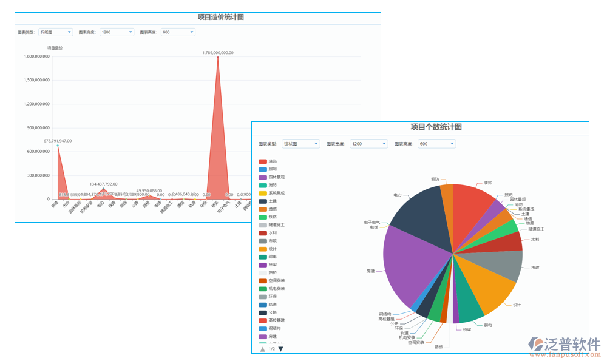
Task: Click the 134,437,792.00 data point
Action: point(103,189)
